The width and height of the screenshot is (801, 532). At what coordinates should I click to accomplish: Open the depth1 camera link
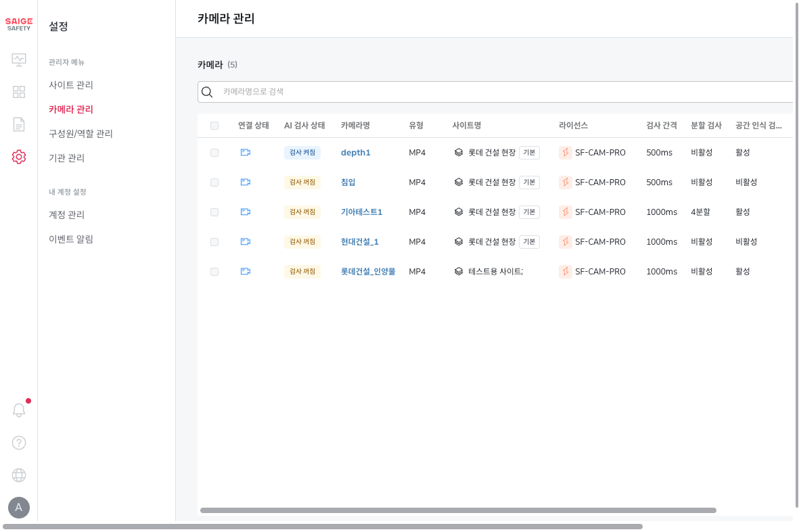pos(356,153)
